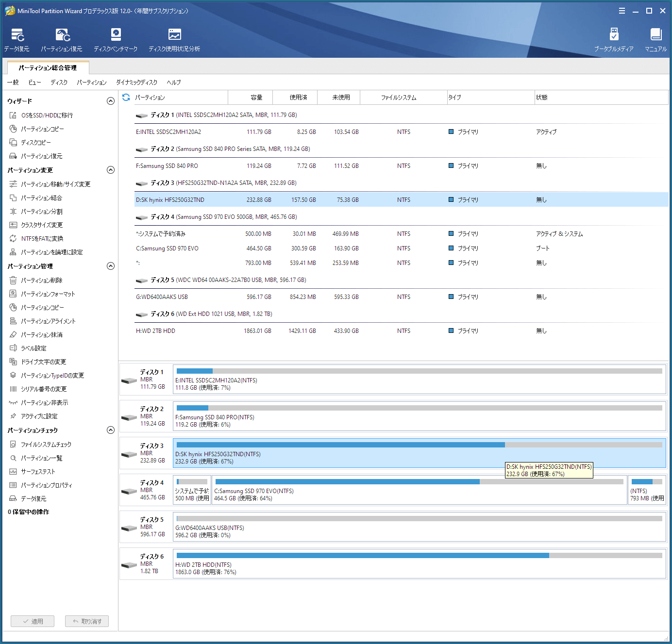Select *:システムで予約済み partition row
The height and width of the screenshot is (644, 672).
click(401, 234)
